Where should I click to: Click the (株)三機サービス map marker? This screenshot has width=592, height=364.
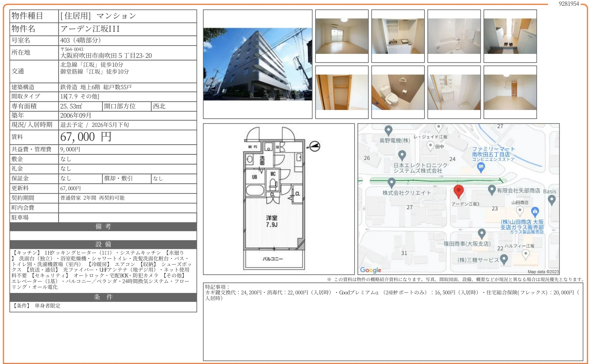[x=504, y=259]
